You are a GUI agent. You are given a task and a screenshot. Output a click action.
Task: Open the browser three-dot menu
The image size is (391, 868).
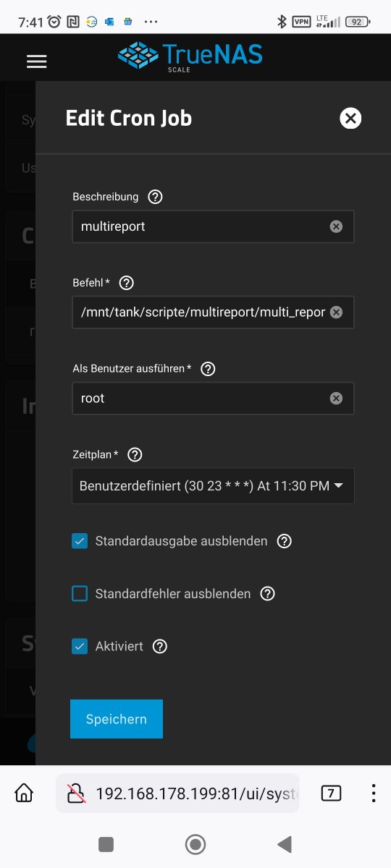pos(374,793)
